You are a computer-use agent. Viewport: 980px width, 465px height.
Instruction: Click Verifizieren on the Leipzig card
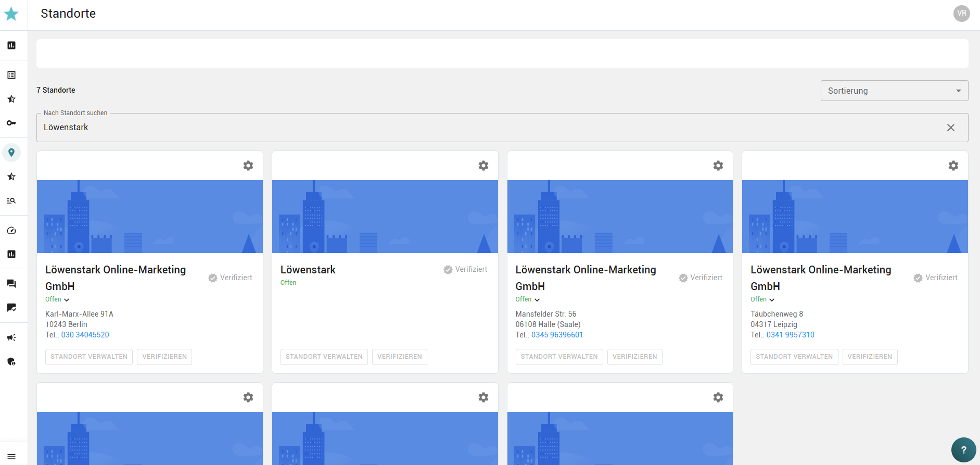click(870, 357)
